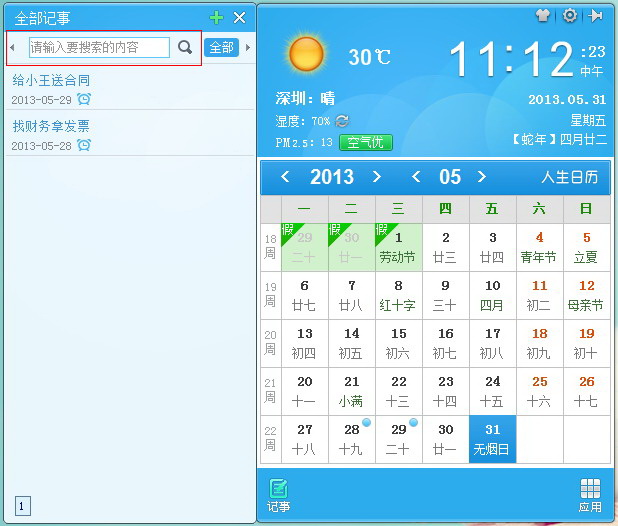Open the 记事 notes icon at bottom

[278, 494]
